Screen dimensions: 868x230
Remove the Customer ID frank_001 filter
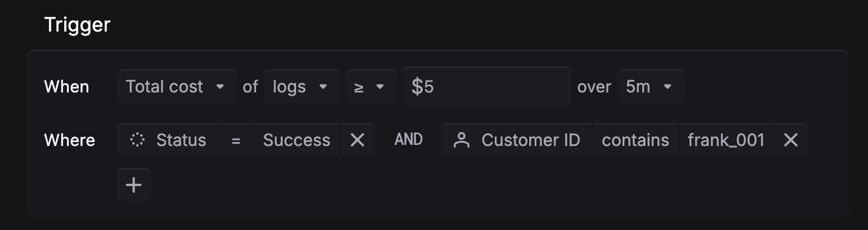791,140
